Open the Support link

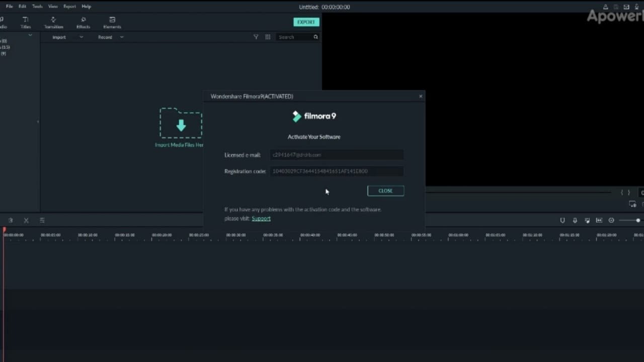click(261, 218)
